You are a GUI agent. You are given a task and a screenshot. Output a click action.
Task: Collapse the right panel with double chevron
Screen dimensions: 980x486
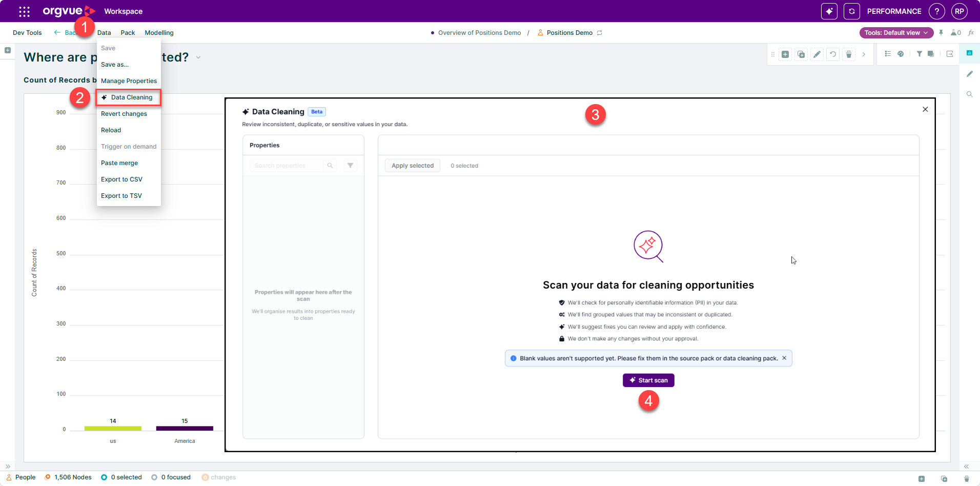[x=966, y=467]
